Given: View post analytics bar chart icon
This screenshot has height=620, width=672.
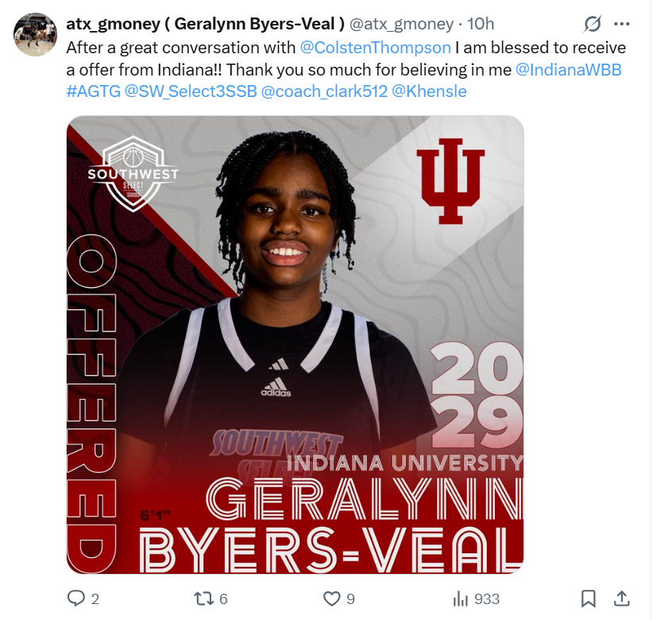Looking at the screenshot, I should pyautogui.click(x=460, y=599).
